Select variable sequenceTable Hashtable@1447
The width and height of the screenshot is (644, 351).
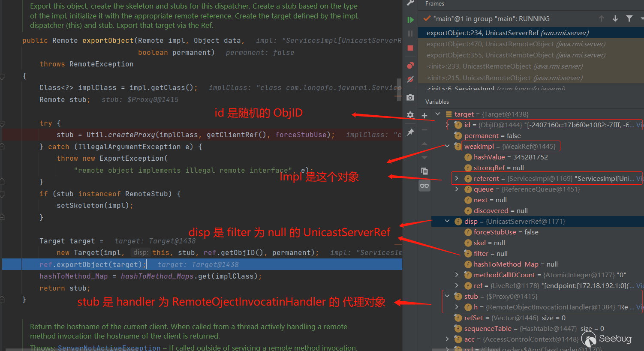pyautogui.click(x=534, y=328)
